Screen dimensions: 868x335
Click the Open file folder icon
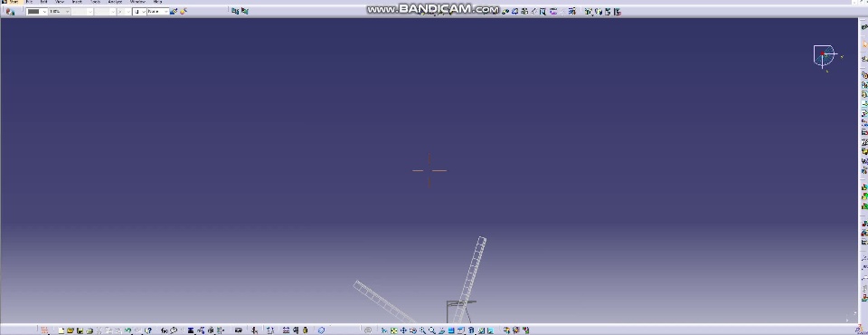coord(71,330)
